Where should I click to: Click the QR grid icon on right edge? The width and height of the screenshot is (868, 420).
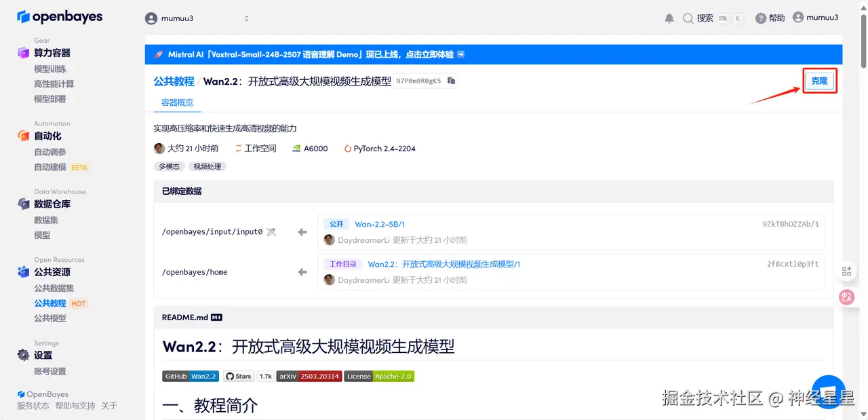(x=846, y=271)
